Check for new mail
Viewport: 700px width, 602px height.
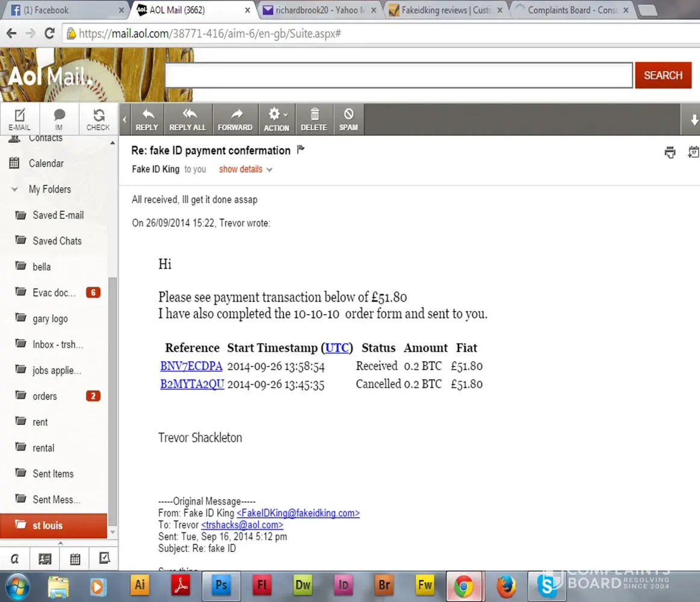click(98, 119)
